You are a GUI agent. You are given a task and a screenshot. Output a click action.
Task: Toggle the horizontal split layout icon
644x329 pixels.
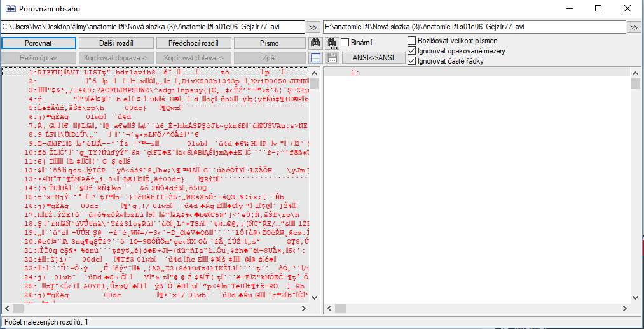pos(315,57)
